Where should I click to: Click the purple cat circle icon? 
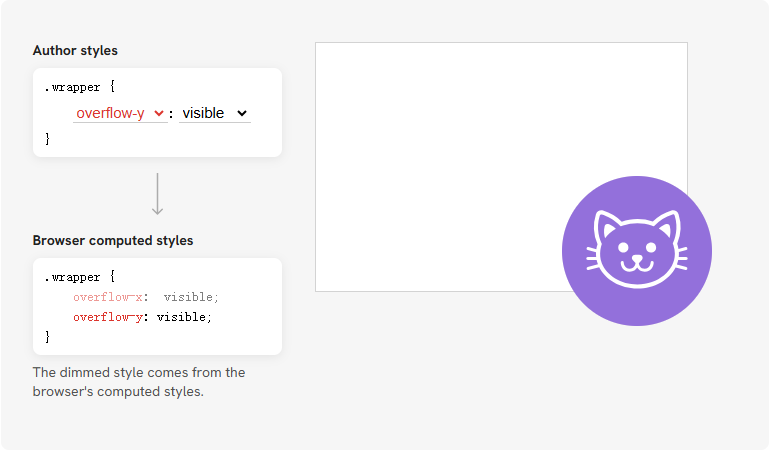[637, 251]
